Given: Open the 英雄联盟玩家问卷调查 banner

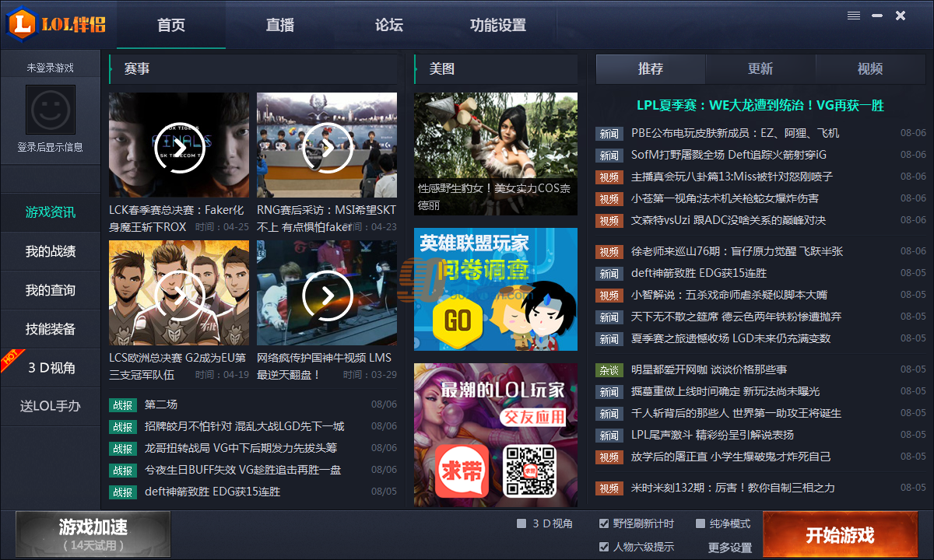Looking at the screenshot, I should tap(496, 289).
